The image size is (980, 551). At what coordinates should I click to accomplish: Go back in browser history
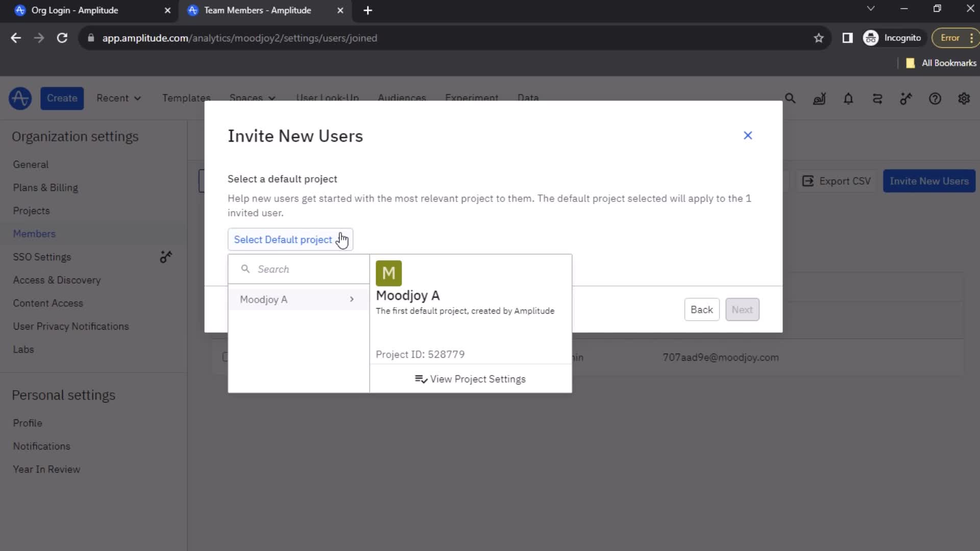click(x=16, y=38)
